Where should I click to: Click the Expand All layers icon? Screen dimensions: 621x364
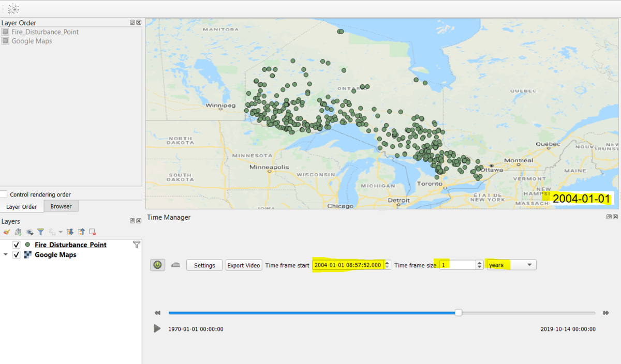[x=70, y=232]
